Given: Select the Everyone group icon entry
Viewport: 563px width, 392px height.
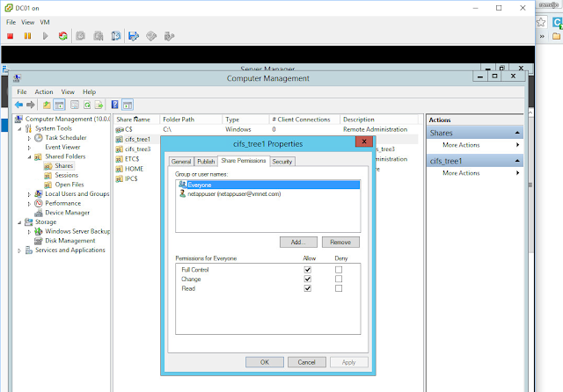Looking at the screenshot, I should 267,185.
